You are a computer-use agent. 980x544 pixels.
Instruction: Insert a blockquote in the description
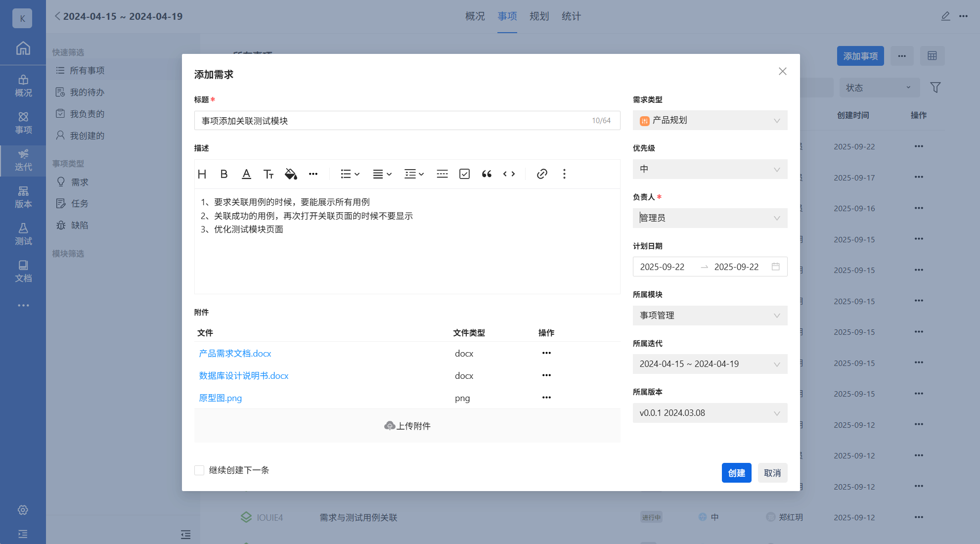[487, 174]
